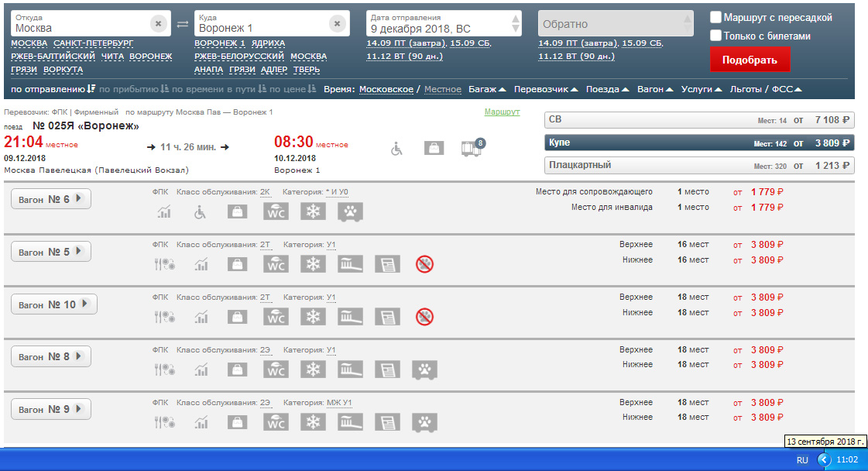The width and height of the screenshot is (868, 471).
Task: Click the meal icon for wagon 8
Action: click(x=164, y=370)
